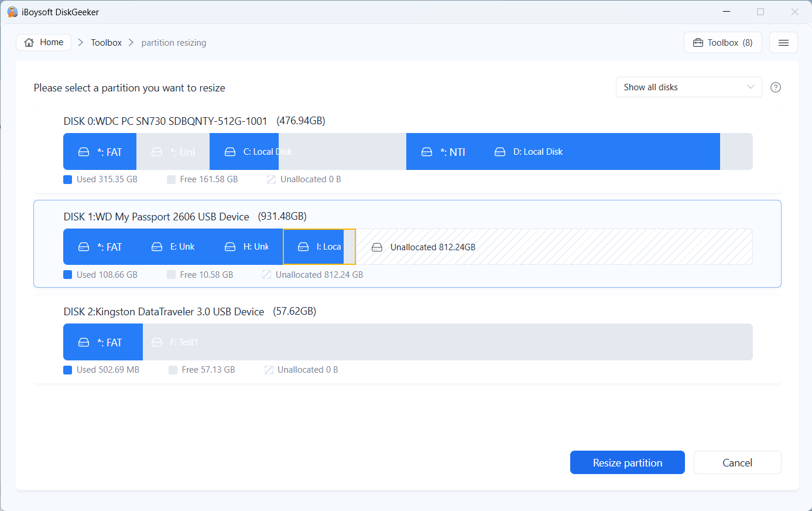Click blue Used legend square for Disk 0

(67, 179)
